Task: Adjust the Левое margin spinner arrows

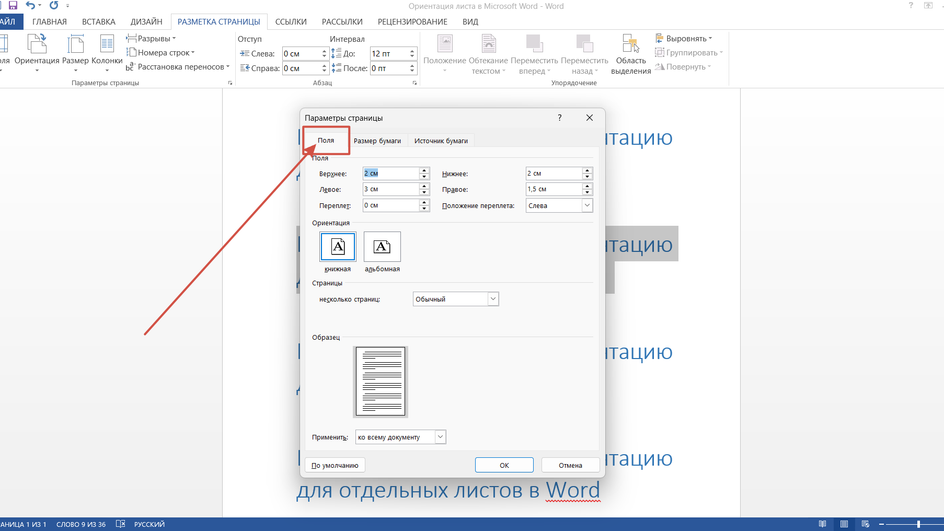Action: tap(424, 189)
